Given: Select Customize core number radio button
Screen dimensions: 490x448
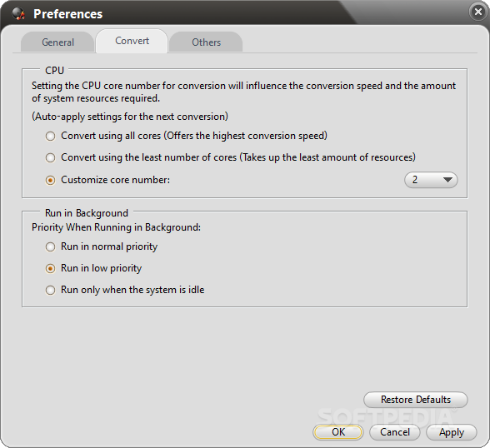Looking at the screenshot, I should pyautogui.click(x=50, y=180).
